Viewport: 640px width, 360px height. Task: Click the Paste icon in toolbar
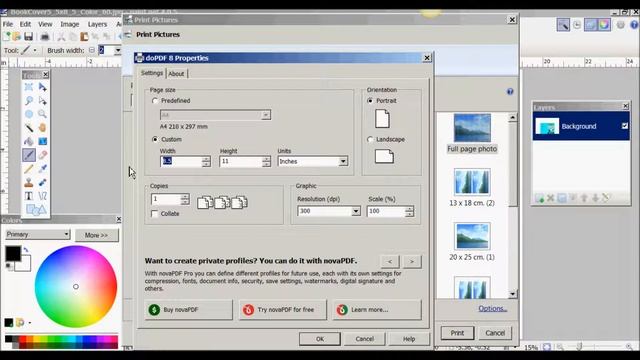84,37
